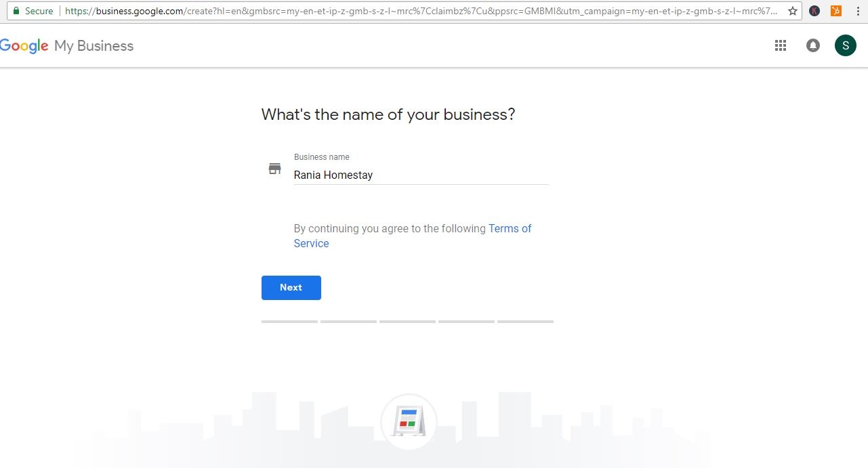The width and height of the screenshot is (868, 468).
Task: Click the My Business header title
Action: click(94, 46)
